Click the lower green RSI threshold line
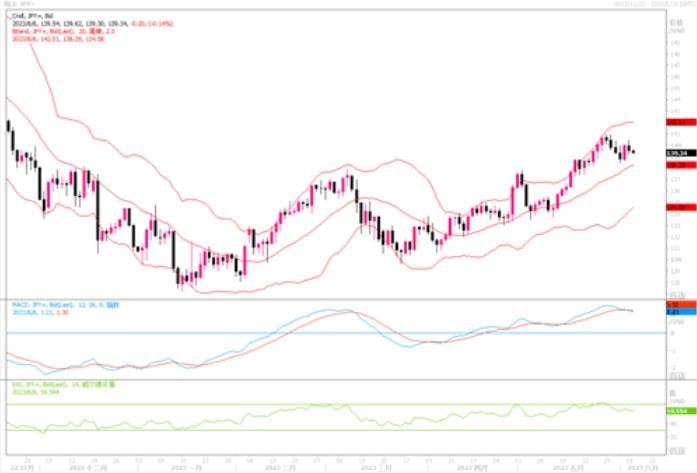The height and width of the screenshot is (473, 697). click(300, 430)
